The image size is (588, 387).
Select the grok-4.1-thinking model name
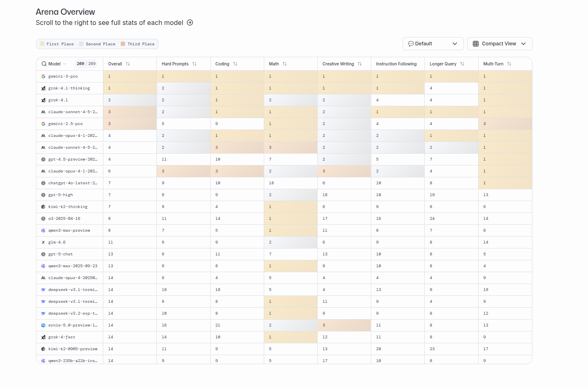click(x=69, y=88)
